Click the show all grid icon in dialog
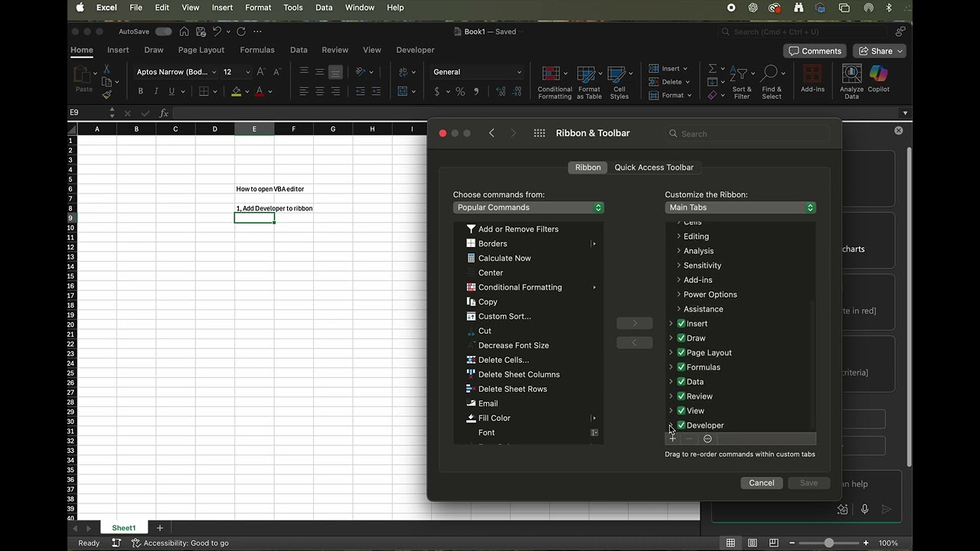The image size is (980, 551). (540, 133)
